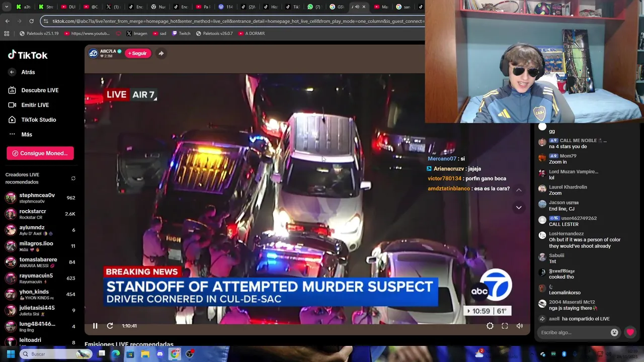Open the video player settings gear
Viewport: 644px width, 362px height.
pyautogui.click(x=490, y=326)
